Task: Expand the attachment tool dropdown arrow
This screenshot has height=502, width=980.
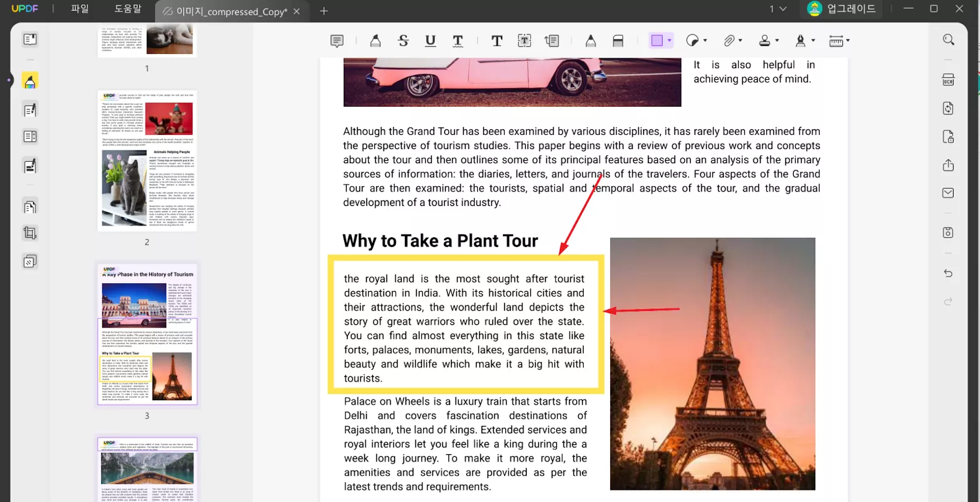Action: coord(741,40)
